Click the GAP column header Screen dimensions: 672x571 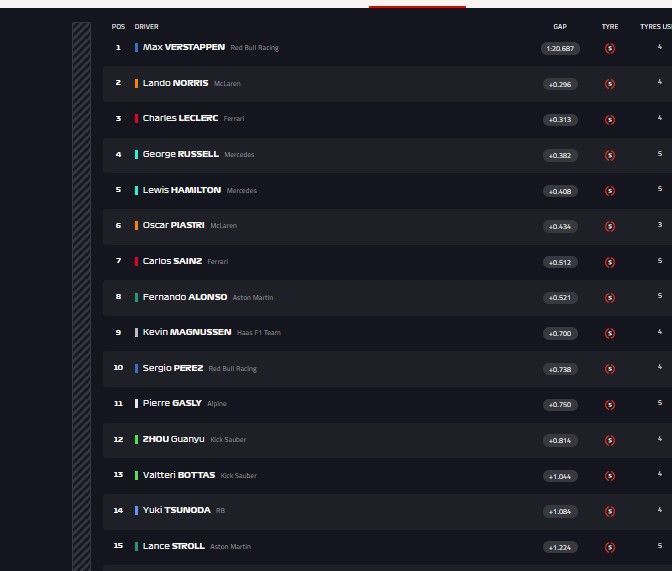560,27
